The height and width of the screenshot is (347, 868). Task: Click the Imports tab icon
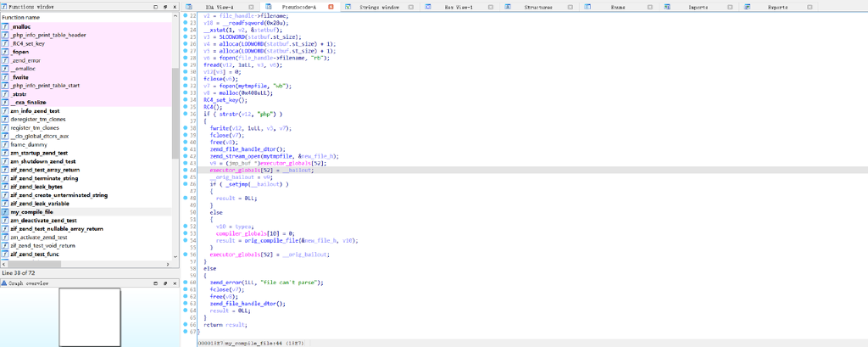pyautogui.click(x=666, y=6)
